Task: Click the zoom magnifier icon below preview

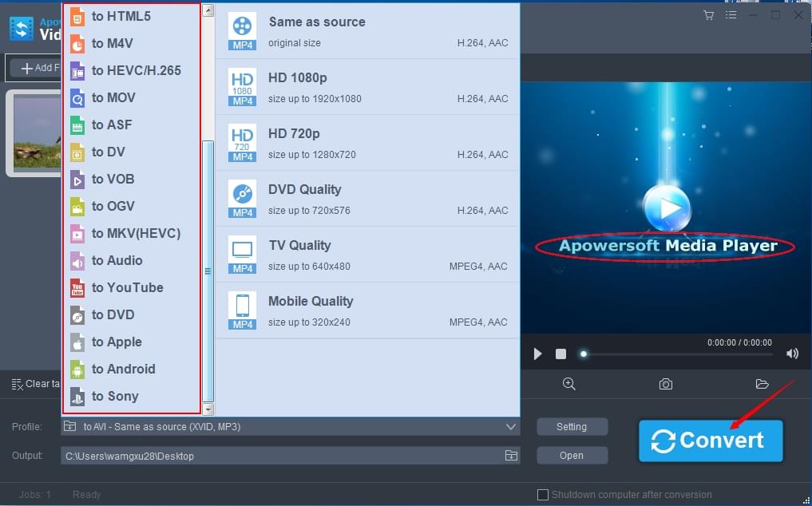Action: [569, 384]
